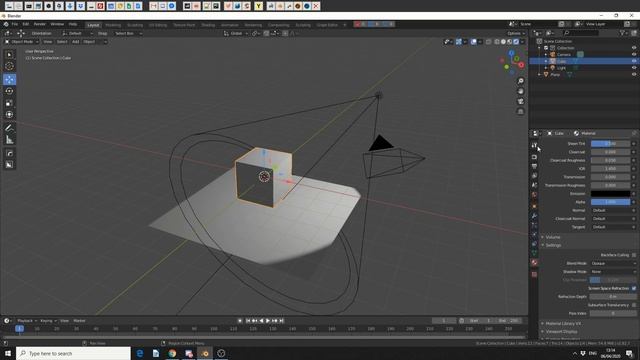Enable the Subsurface Translucency checkbox

pyautogui.click(x=634, y=305)
